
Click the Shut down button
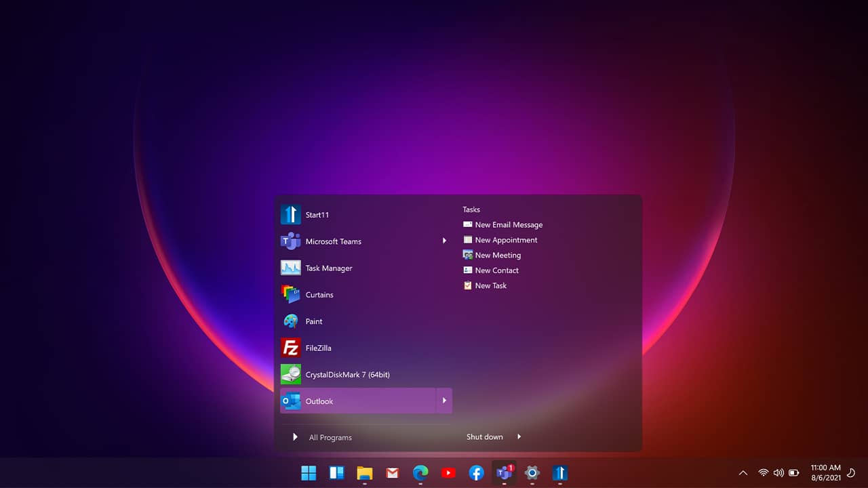[485, 436]
